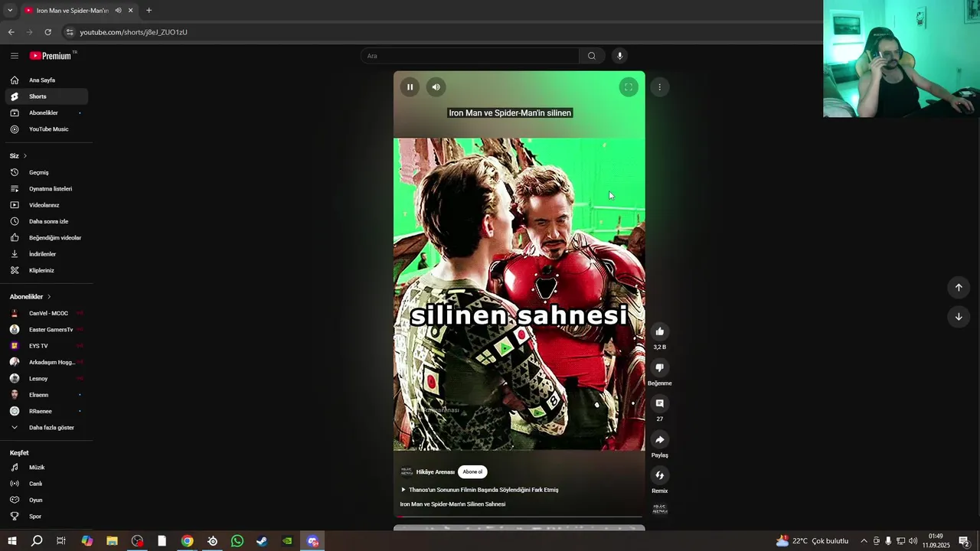Open the weather widget 22°C Çok bulutlu
980x551 pixels.
[x=812, y=541]
